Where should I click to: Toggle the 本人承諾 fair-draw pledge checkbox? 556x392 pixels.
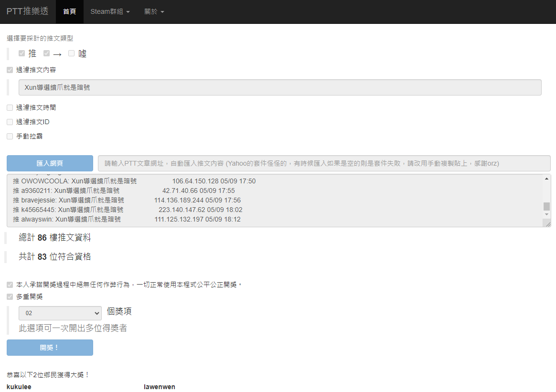click(x=10, y=285)
